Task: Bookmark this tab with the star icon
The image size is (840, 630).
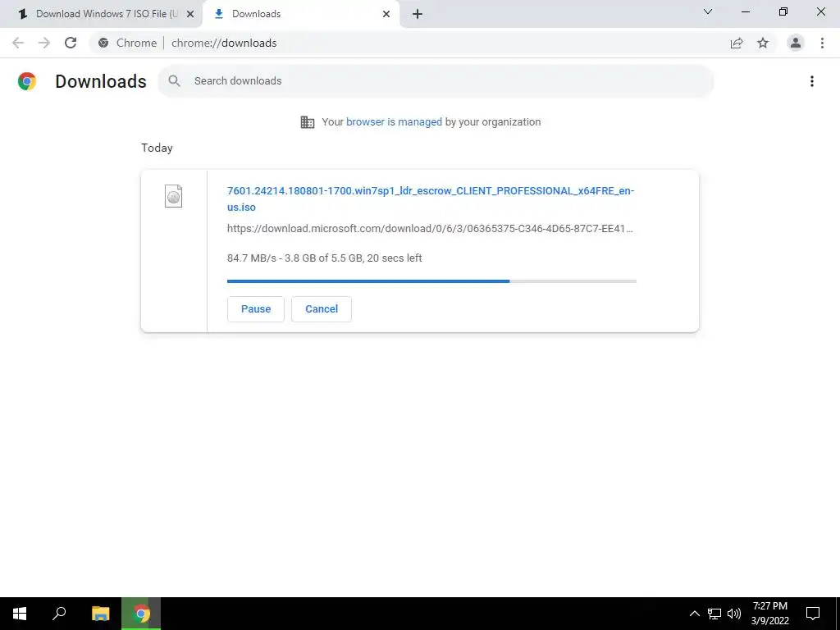Action: 763,43
